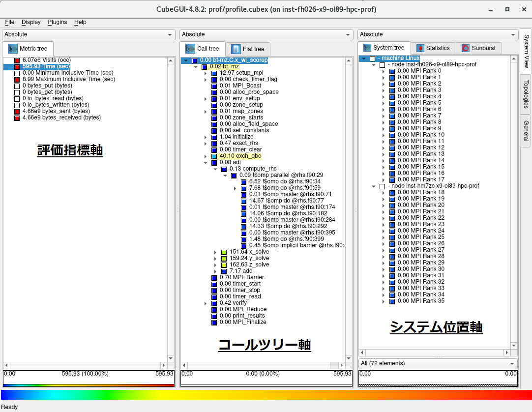Select MPI Rank 18 in system tree
This screenshot has width=532, height=412.
tap(414, 192)
